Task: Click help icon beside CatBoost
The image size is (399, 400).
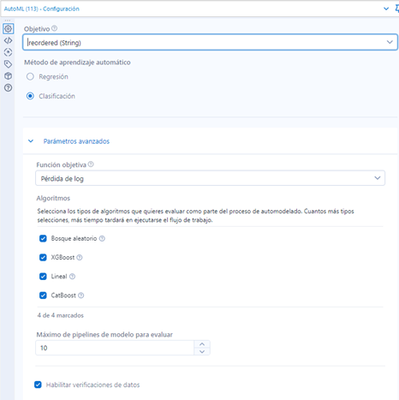Action: tap(81, 295)
